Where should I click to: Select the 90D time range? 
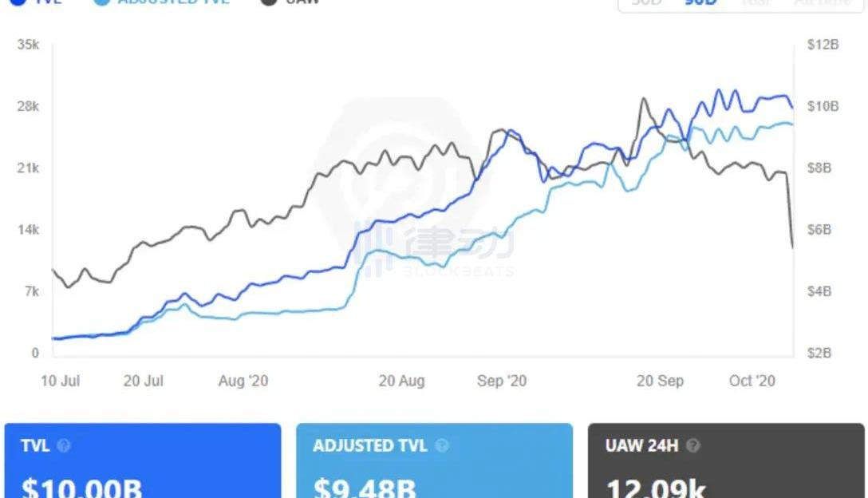tap(700, 2)
